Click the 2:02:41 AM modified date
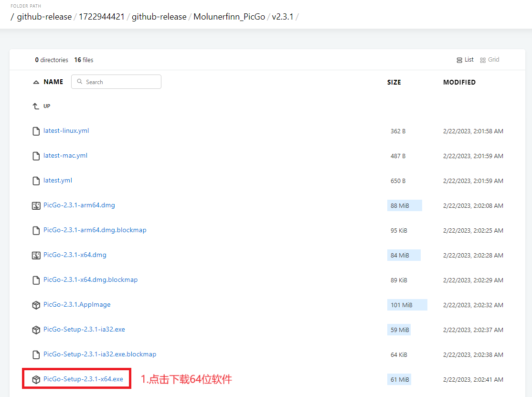The image size is (532, 397). pyautogui.click(x=473, y=379)
